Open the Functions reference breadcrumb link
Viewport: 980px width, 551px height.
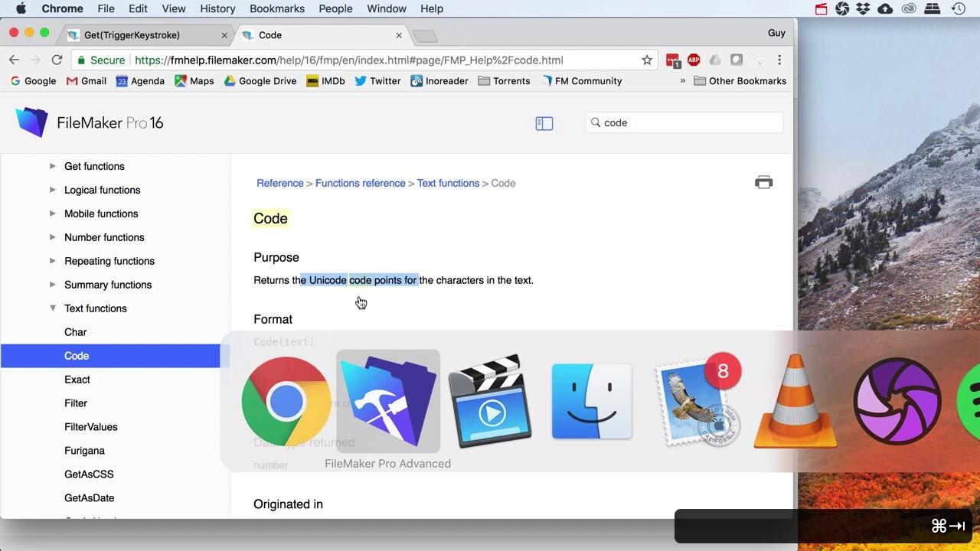[x=361, y=183]
